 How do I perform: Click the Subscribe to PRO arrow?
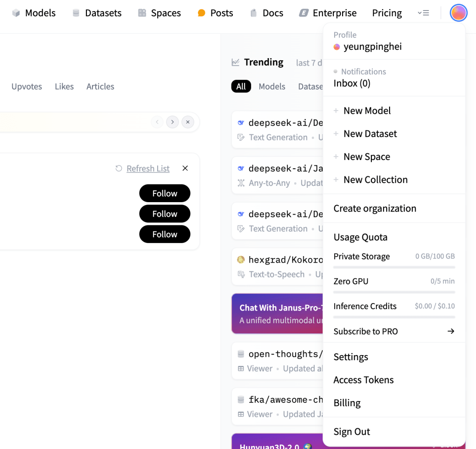click(x=450, y=331)
